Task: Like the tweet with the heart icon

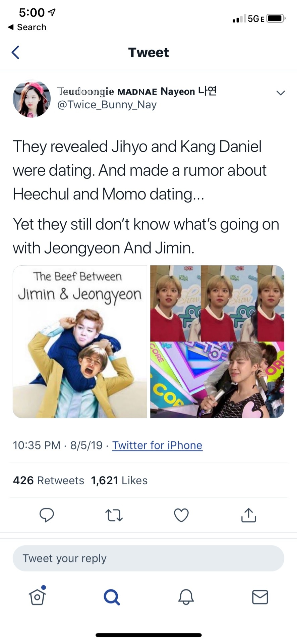Action: [x=181, y=515]
